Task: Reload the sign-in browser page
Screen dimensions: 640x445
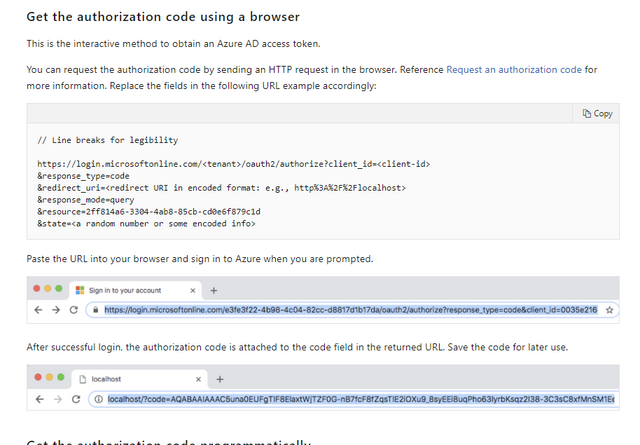Action: pos(74,310)
